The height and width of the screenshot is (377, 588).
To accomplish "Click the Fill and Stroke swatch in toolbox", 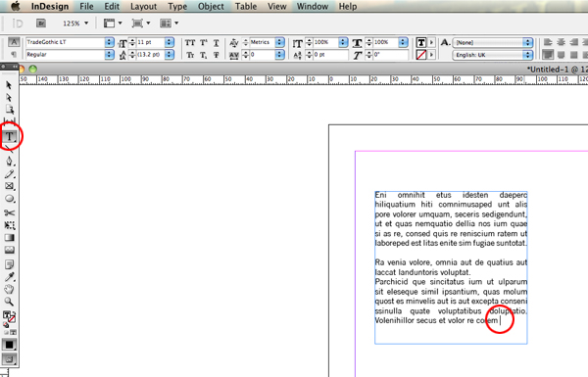I will coord(9,317).
